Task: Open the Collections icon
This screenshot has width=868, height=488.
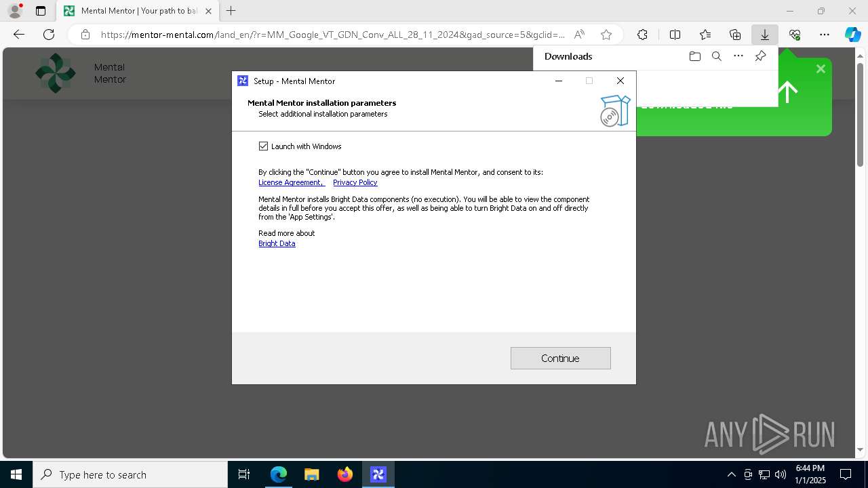Action: point(735,35)
